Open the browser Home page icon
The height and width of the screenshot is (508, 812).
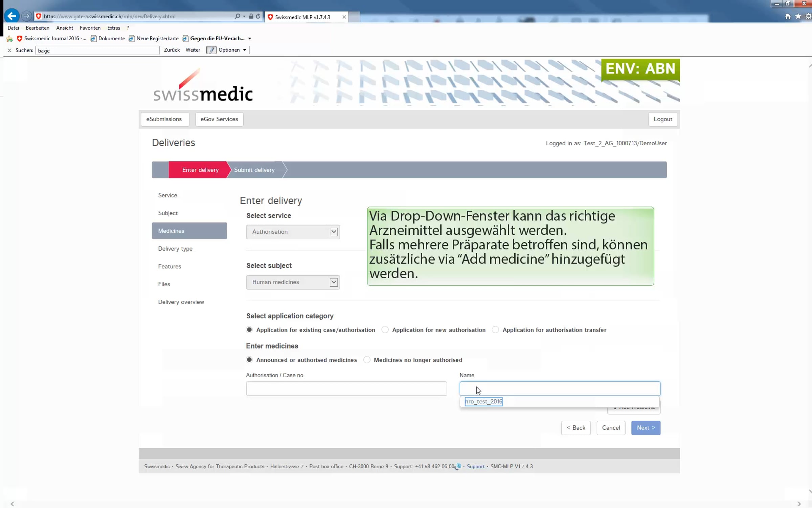[788, 16]
